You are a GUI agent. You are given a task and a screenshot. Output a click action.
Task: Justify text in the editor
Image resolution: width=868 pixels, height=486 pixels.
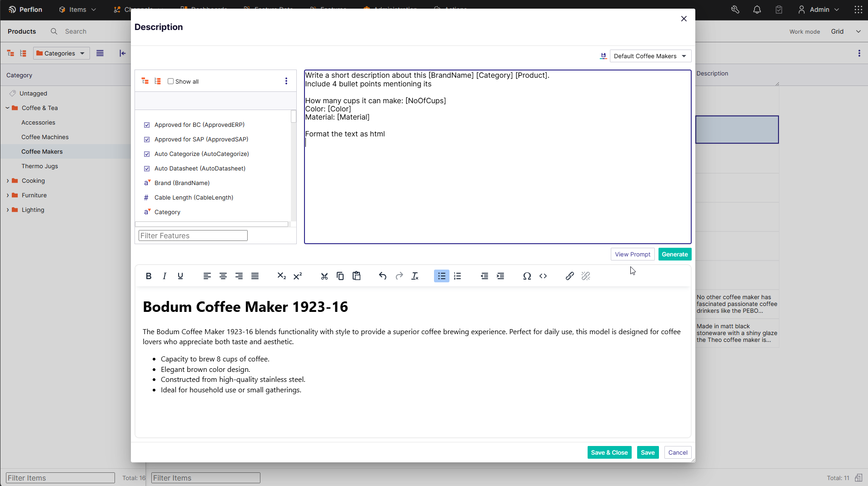click(x=255, y=276)
